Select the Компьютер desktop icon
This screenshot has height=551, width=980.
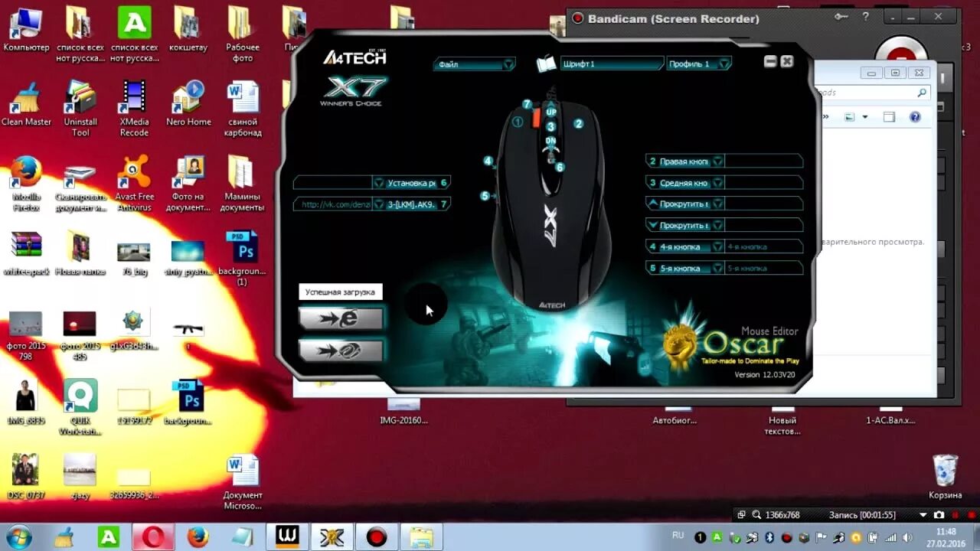coord(27,30)
